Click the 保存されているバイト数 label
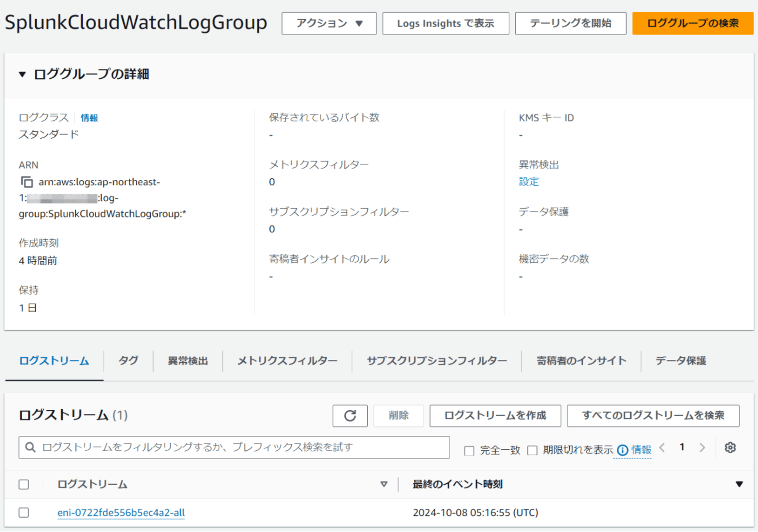The image size is (758, 532). pyautogui.click(x=324, y=118)
